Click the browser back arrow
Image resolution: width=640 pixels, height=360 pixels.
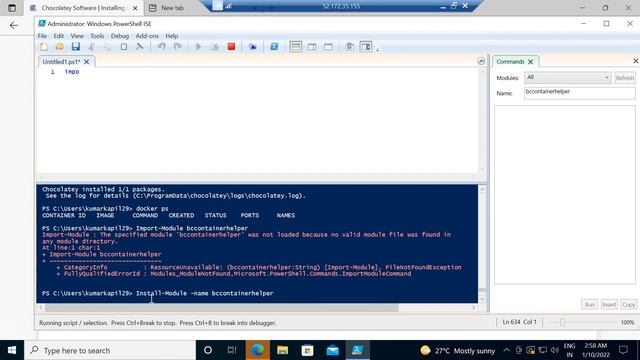14,25
